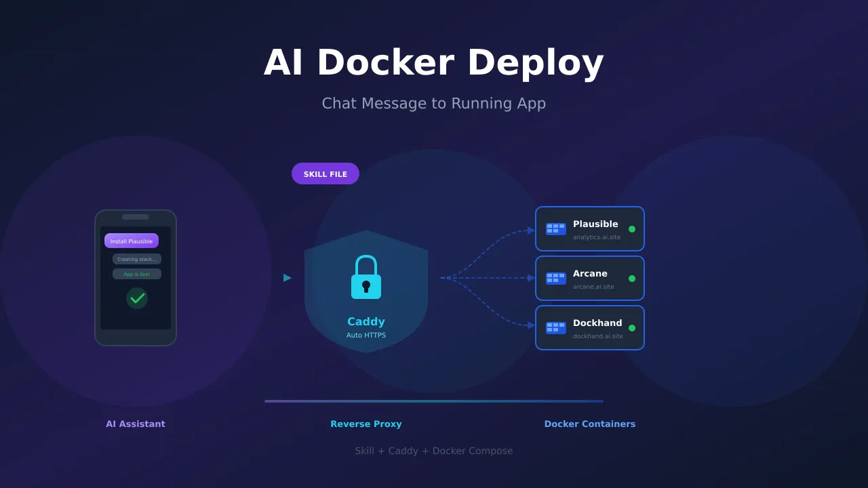Viewport: 868px width, 488px height.
Task: Click the dockhand.ai.site URL
Action: (x=598, y=336)
